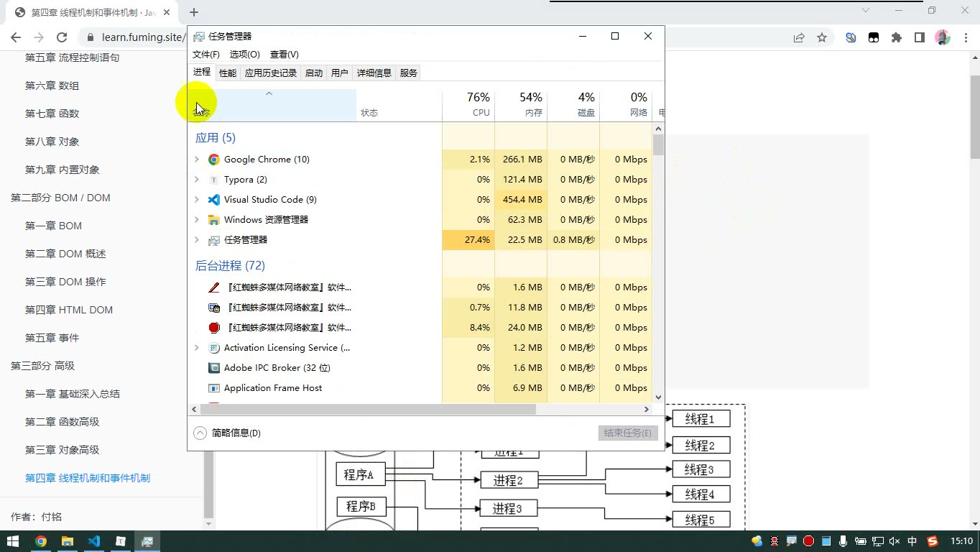
Task: Click the Task Manager horizontal scrollbar thumb
Action: click(x=369, y=409)
